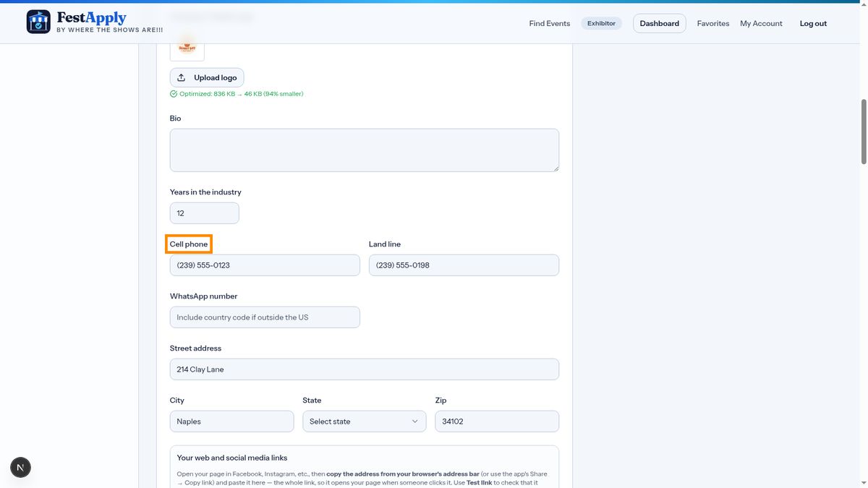868x488 pixels.
Task: Open the Select state dropdown
Action: pos(365,421)
